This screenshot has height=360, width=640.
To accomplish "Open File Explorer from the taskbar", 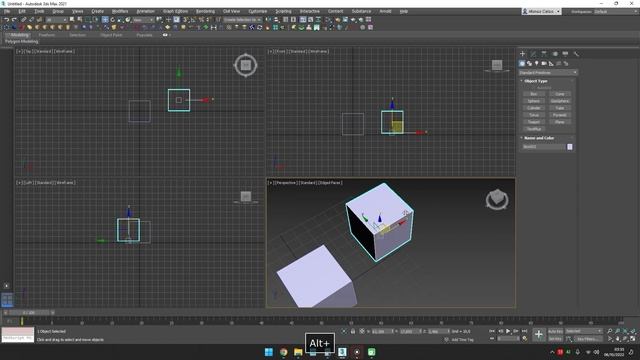I will pos(298,352).
